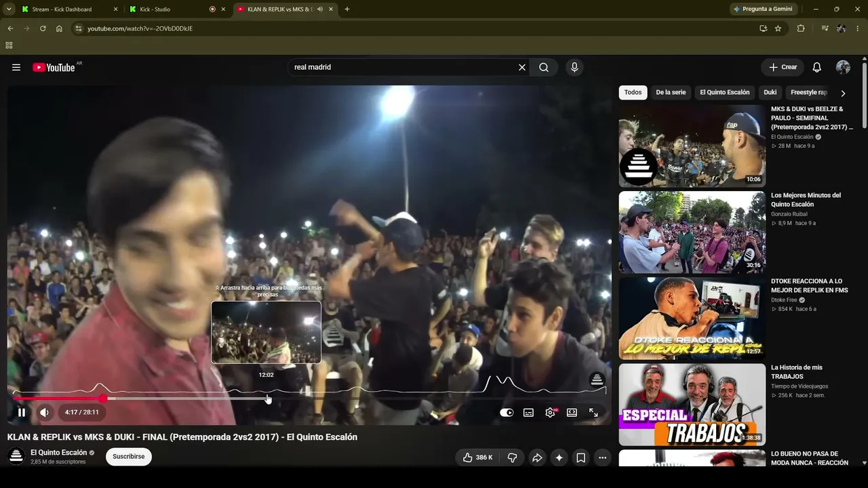
Task: Click Pregunta a Gemini button
Action: (x=762, y=9)
